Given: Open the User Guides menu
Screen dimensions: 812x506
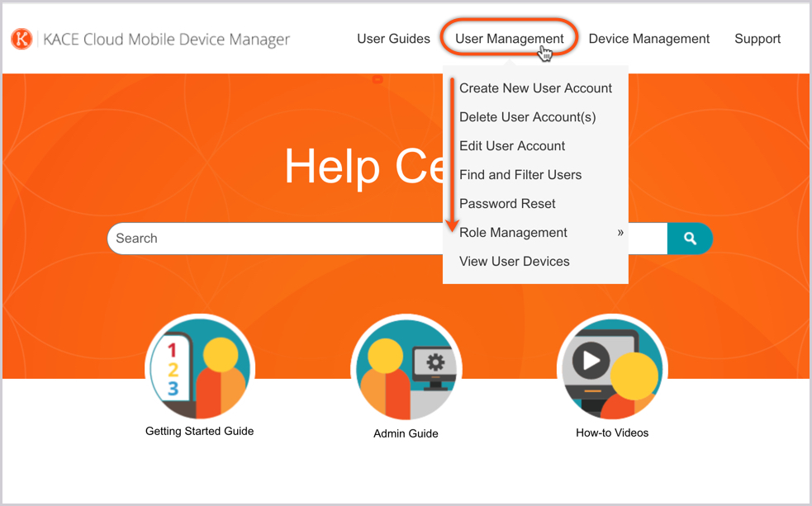Looking at the screenshot, I should click(x=393, y=39).
